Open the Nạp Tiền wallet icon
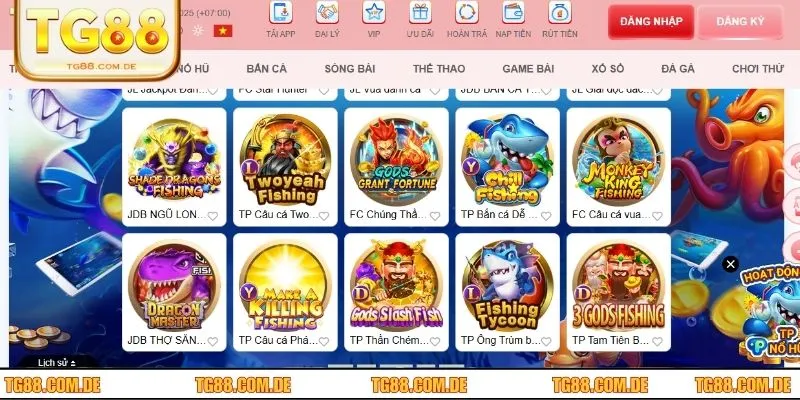 pyautogui.click(x=513, y=12)
